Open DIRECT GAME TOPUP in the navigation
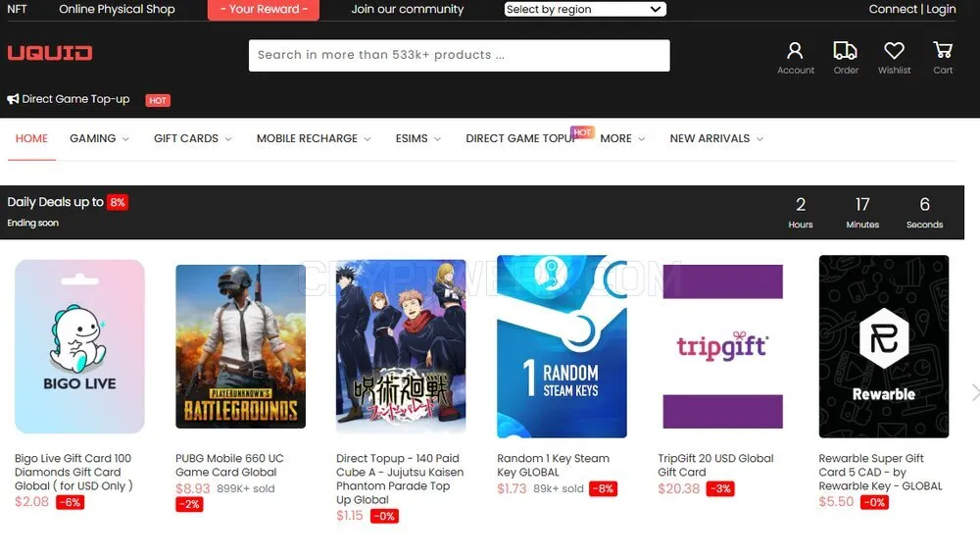This screenshot has height=557, width=980. coord(521,138)
